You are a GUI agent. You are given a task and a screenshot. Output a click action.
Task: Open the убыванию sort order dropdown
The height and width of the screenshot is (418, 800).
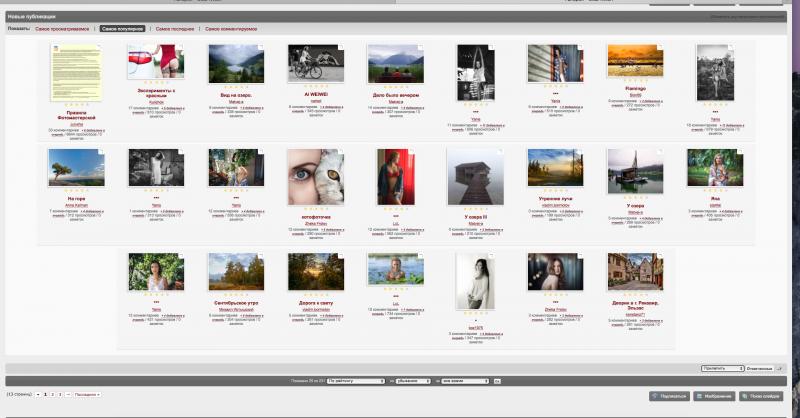pos(413,381)
